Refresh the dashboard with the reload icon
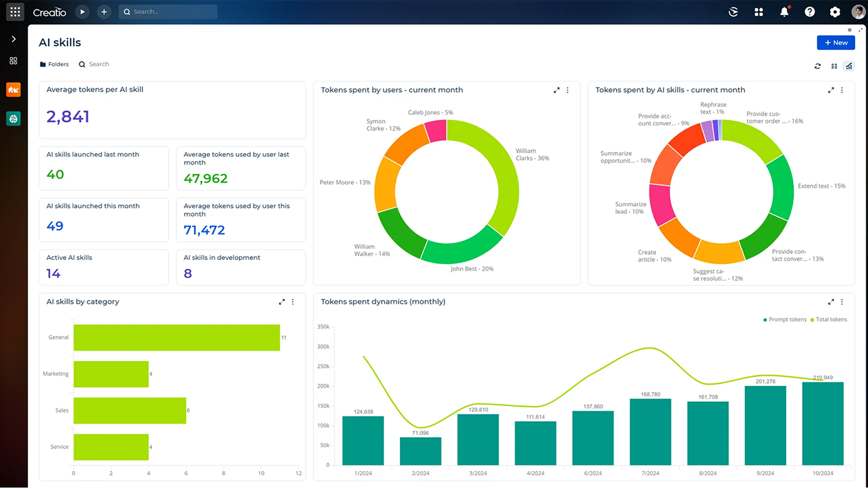 click(x=818, y=66)
